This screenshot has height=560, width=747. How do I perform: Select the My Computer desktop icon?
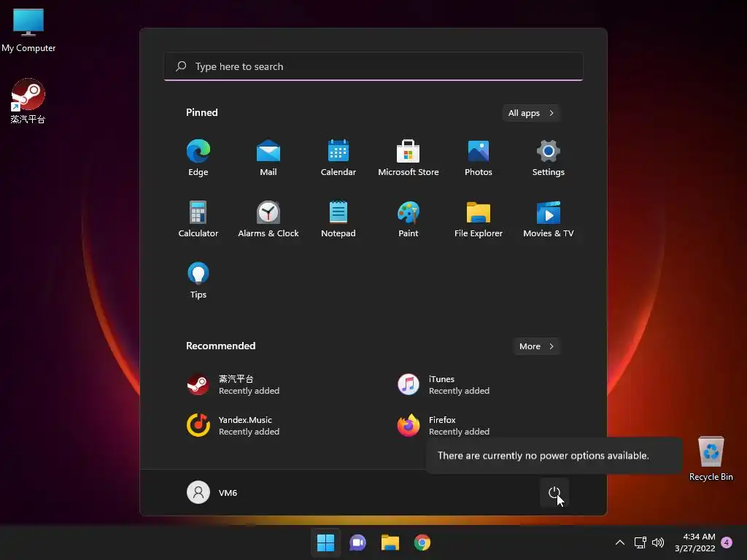pos(28,31)
